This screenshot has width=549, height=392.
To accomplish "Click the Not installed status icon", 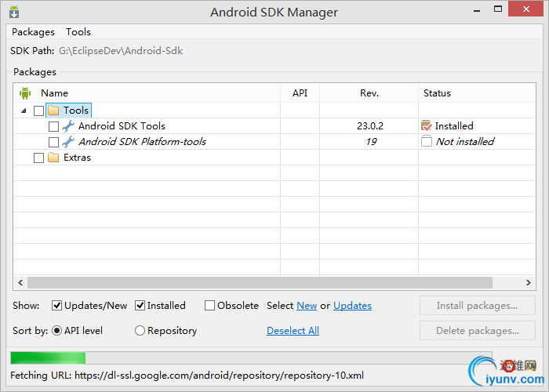I will (x=427, y=141).
